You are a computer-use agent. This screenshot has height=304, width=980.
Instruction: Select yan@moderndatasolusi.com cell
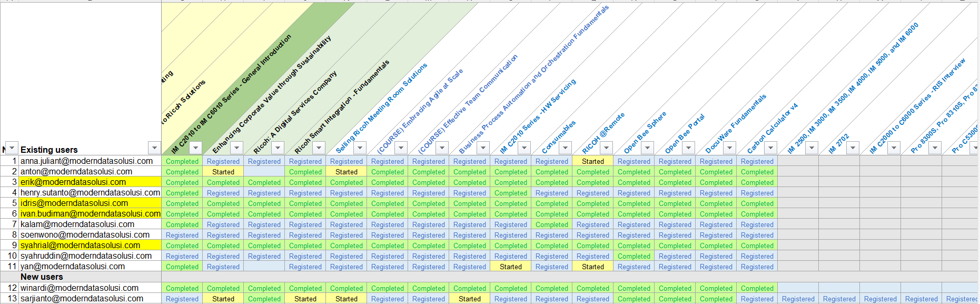[x=90, y=267]
